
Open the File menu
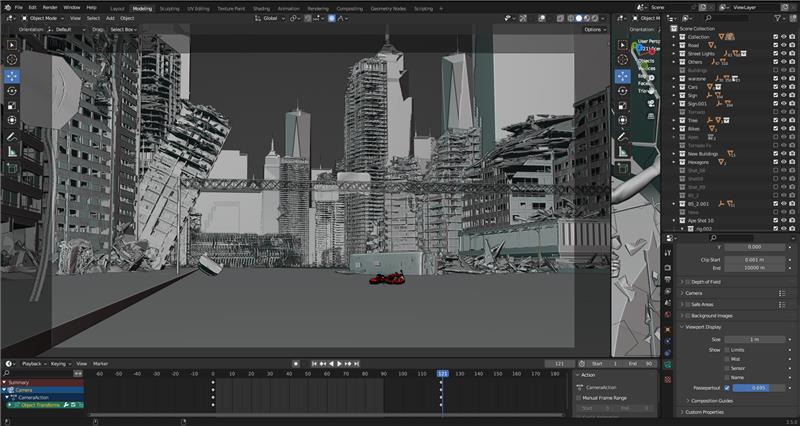coord(18,8)
